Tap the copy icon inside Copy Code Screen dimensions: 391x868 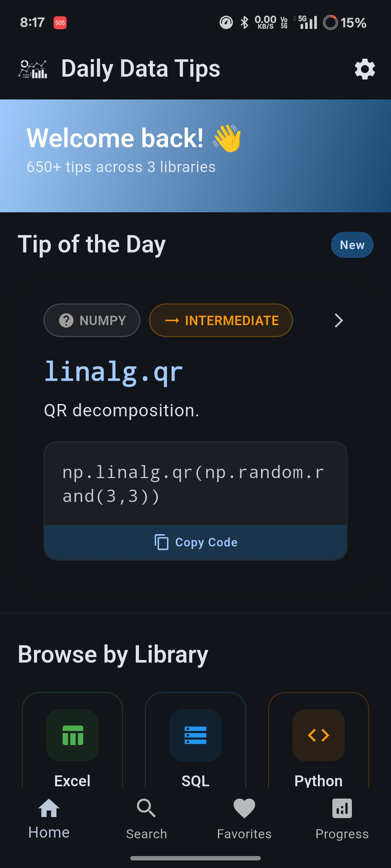coord(162,542)
